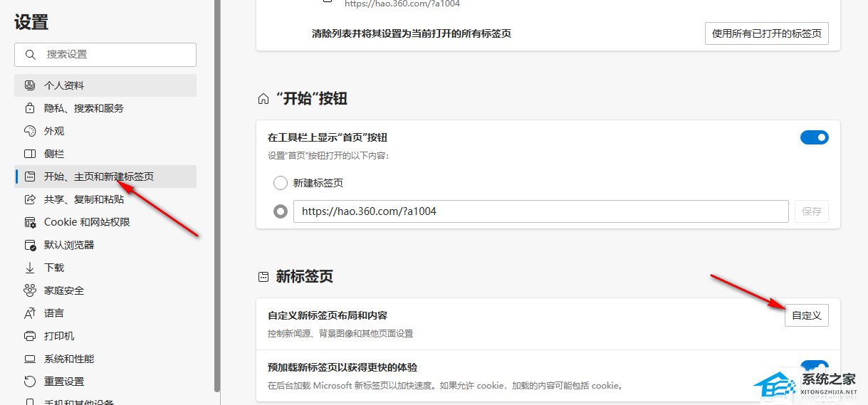
Task: Click the search magnifier icon in settings
Action: (x=30, y=54)
